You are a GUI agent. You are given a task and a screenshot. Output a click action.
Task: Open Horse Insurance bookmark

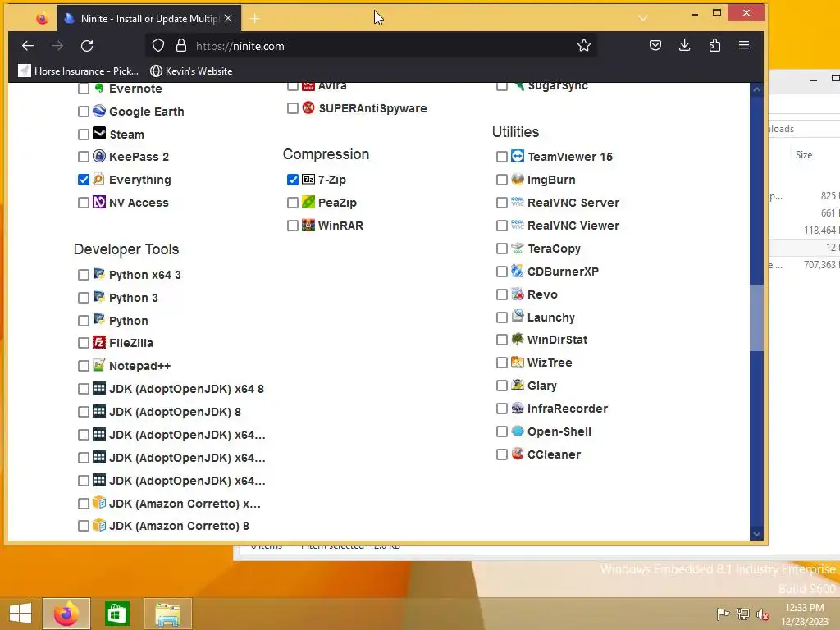tap(78, 71)
